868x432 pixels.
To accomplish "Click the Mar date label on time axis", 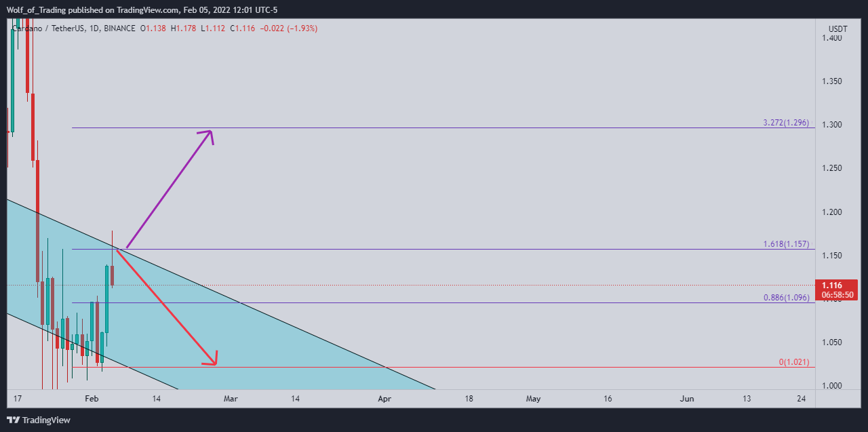I will point(231,399).
